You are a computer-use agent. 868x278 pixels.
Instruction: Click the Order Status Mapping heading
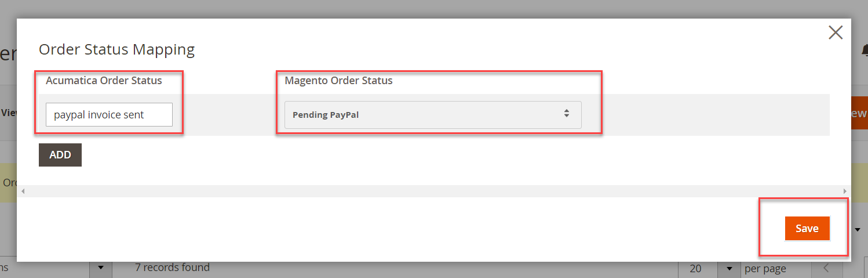click(116, 49)
